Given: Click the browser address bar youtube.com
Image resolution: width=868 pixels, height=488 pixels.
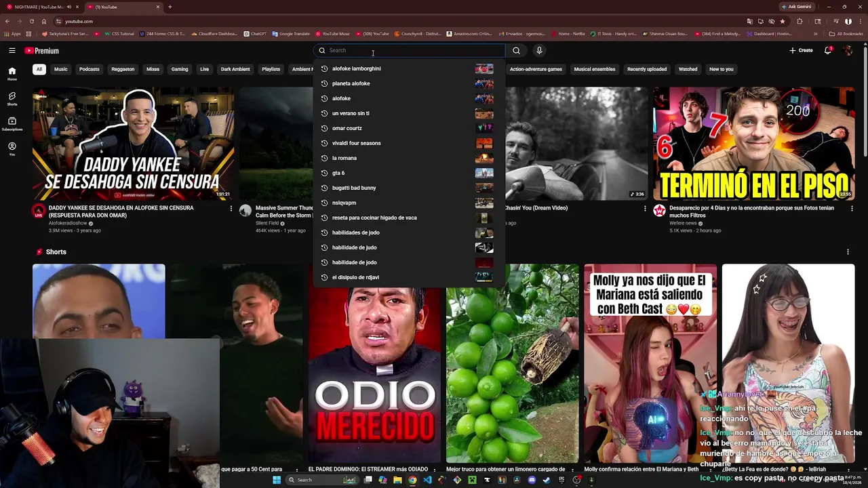Looking at the screenshot, I should [x=400, y=21].
